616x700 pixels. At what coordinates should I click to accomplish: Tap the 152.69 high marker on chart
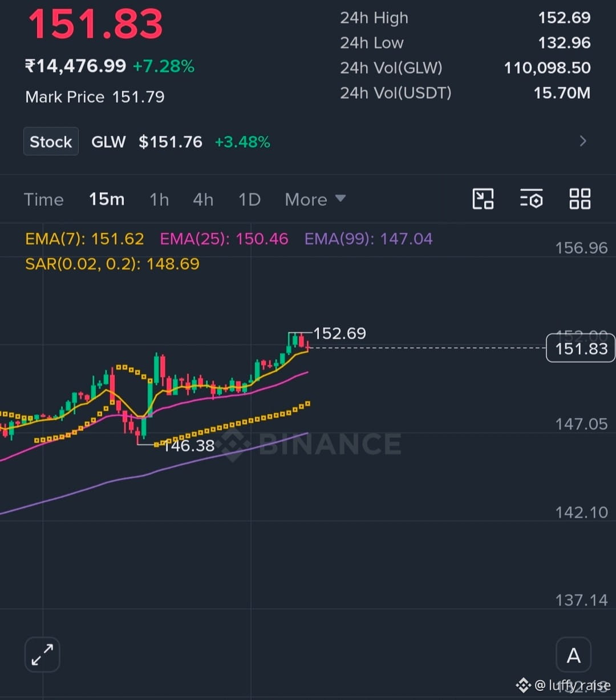pos(340,333)
